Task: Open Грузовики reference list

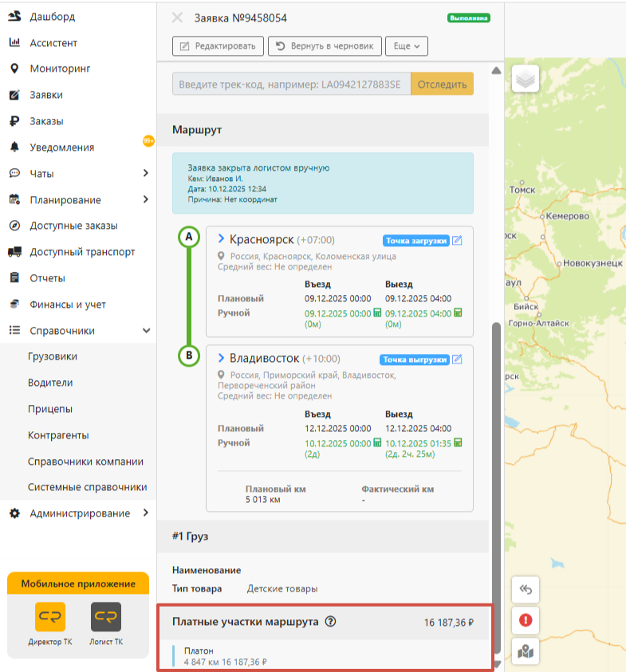Action: (53, 356)
